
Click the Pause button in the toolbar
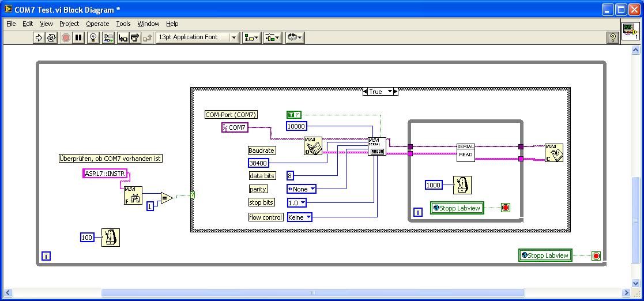78,38
